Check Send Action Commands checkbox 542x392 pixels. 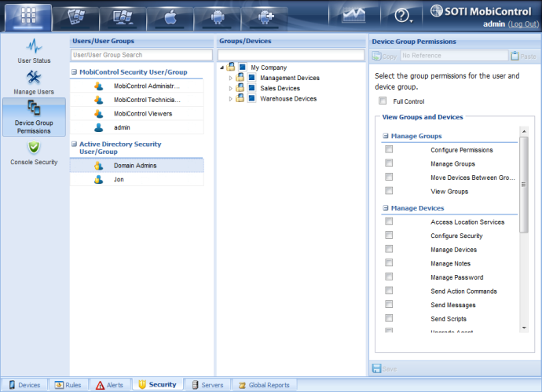389,291
